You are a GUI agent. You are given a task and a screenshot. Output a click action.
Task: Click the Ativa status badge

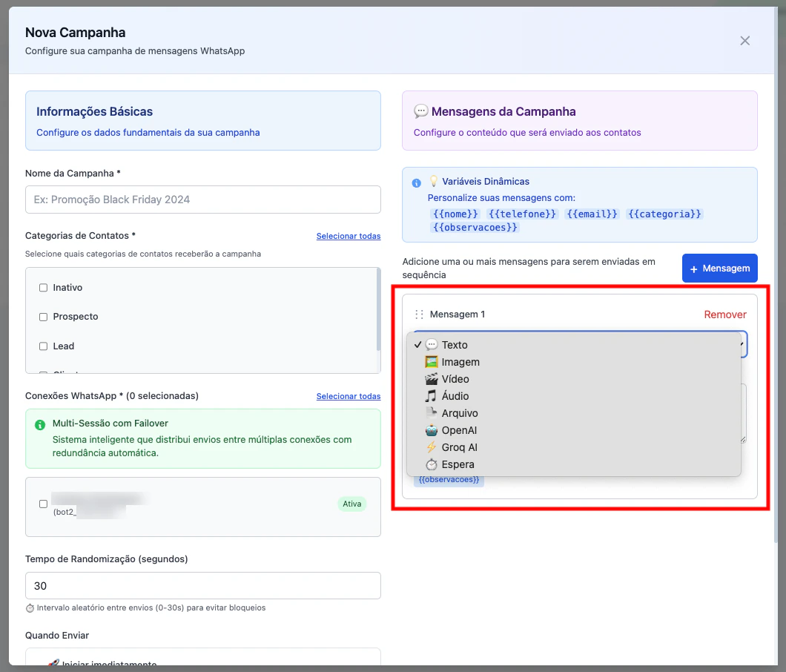[352, 504]
